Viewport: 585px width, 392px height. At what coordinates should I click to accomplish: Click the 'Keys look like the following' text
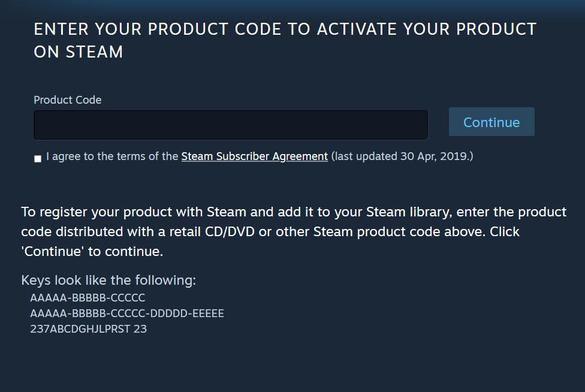[108, 281]
